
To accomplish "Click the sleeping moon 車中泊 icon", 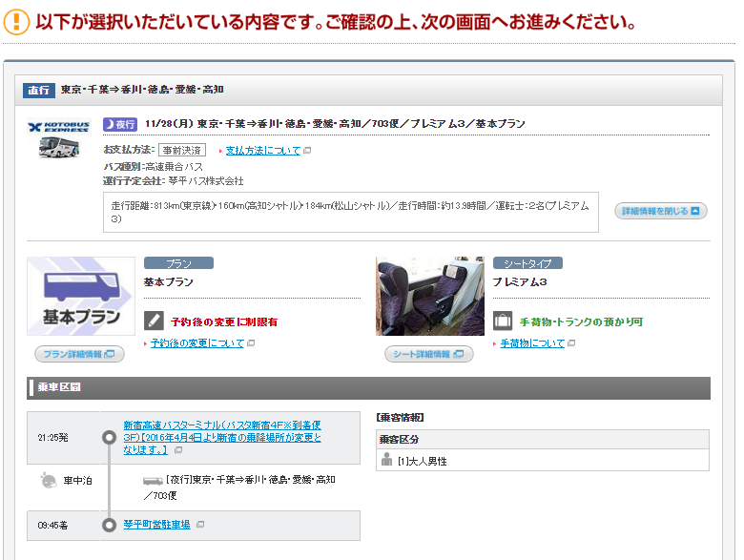I will (47, 480).
